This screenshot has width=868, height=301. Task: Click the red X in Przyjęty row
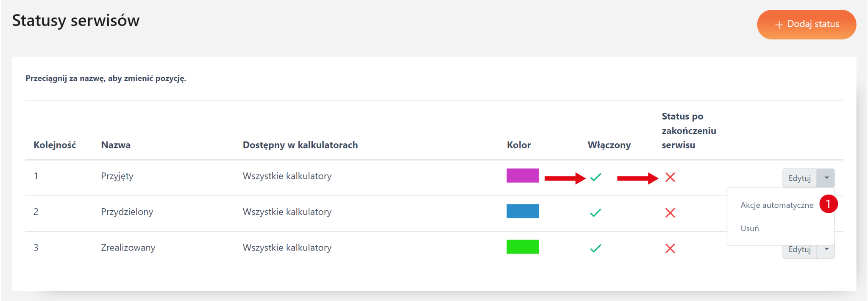click(670, 177)
